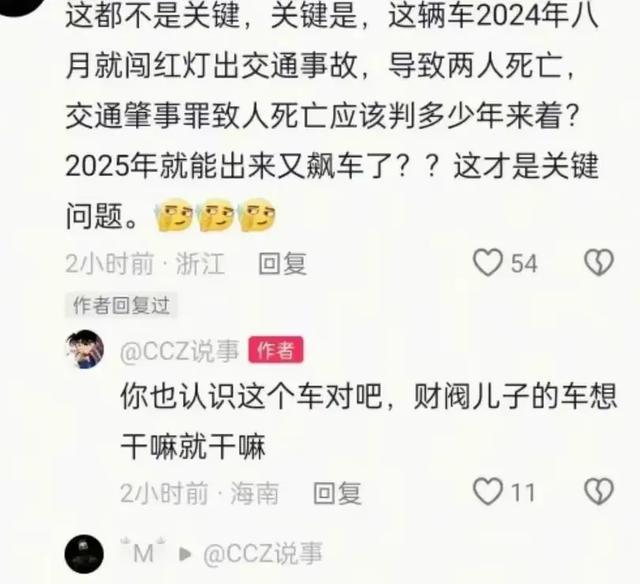
Task: Tap the red 作者 badge
Action: [276, 350]
